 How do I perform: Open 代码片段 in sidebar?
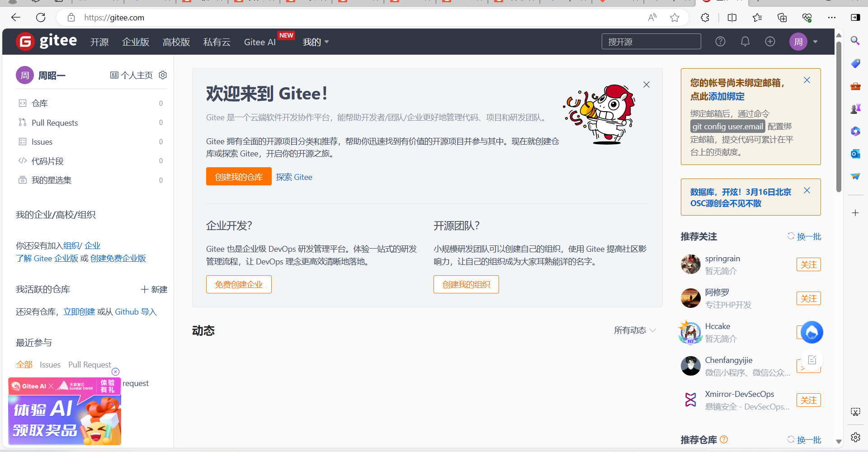(90, 161)
